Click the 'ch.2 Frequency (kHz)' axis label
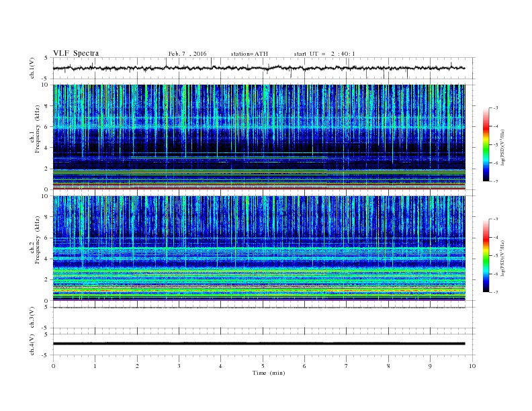532x411 pixels. 35,239
